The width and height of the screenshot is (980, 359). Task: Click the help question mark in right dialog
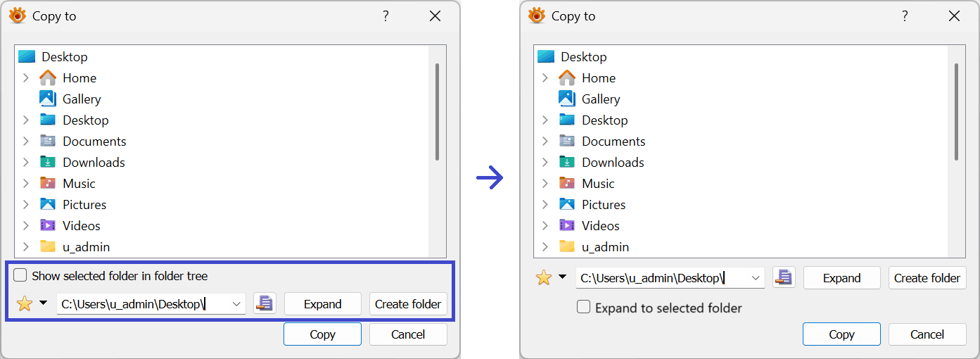click(905, 15)
